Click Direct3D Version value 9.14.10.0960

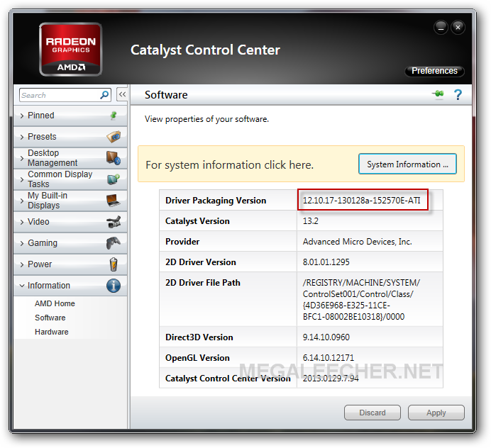tap(326, 337)
